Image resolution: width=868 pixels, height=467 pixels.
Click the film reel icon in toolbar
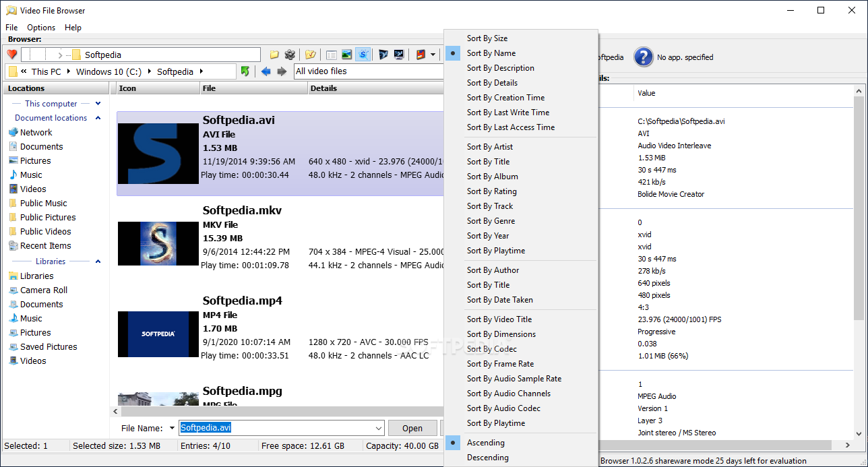(290, 55)
